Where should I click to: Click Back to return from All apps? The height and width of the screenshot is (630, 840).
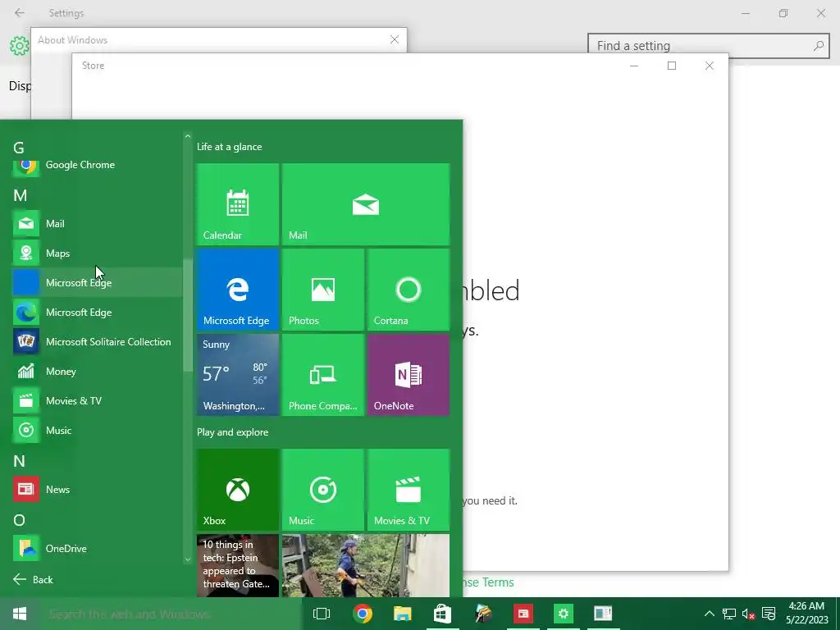coord(33,580)
